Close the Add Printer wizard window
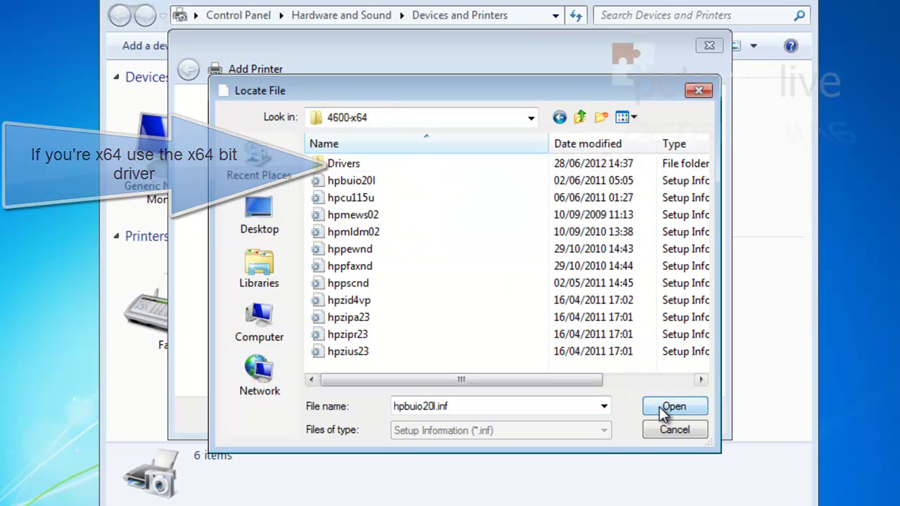The image size is (900, 506). point(709,45)
